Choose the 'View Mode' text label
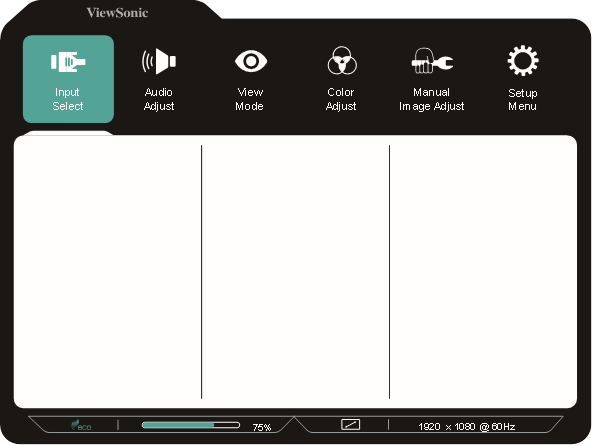This screenshot has height=446, width=594. click(250, 99)
